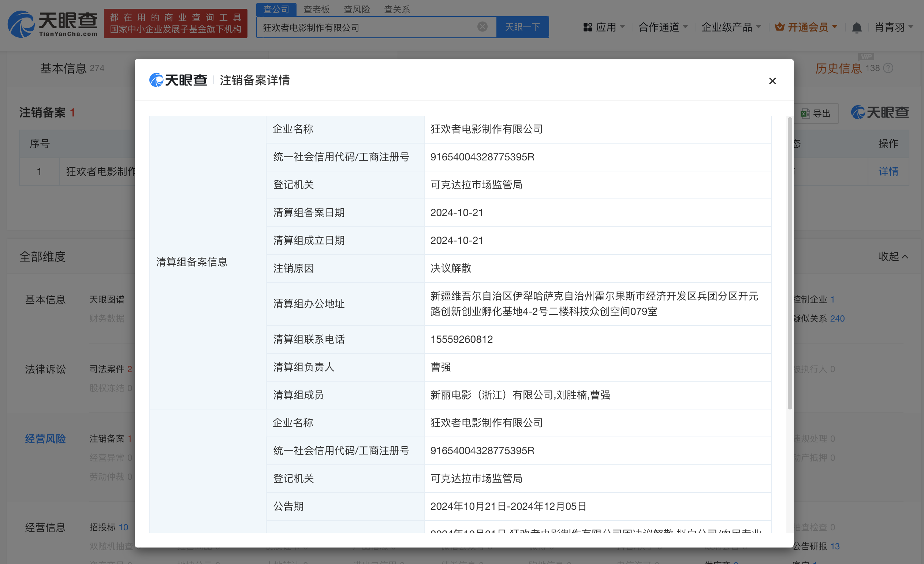
Task: Click the dialog's 天眼查 logo
Action: pyautogui.click(x=178, y=80)
